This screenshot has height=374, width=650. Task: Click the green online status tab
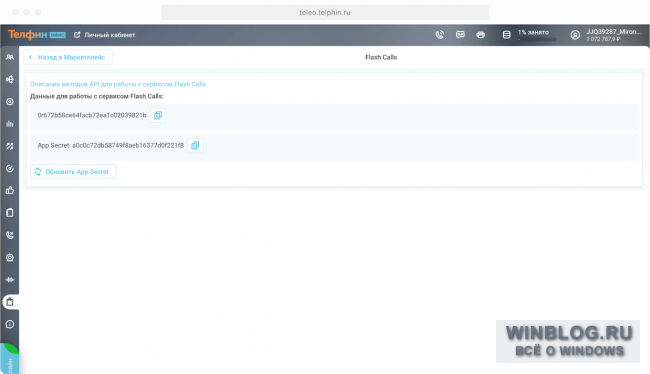pyautogui.click(x=10, y=359)
